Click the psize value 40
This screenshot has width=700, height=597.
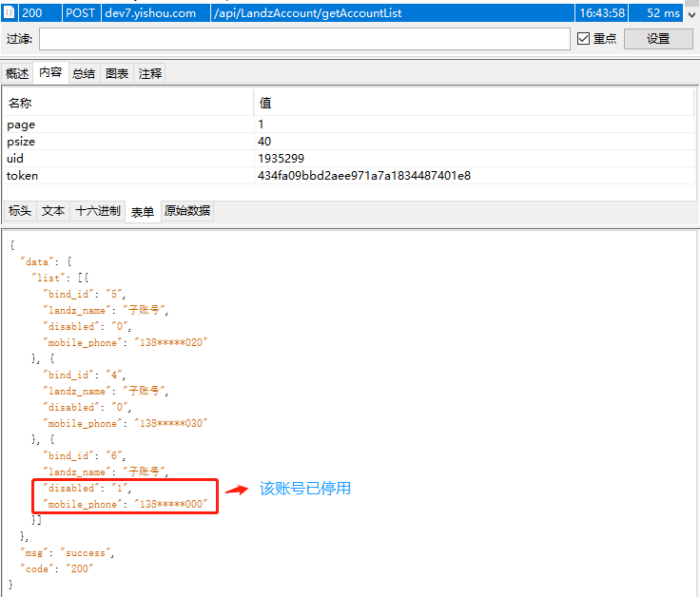(264, 142)
